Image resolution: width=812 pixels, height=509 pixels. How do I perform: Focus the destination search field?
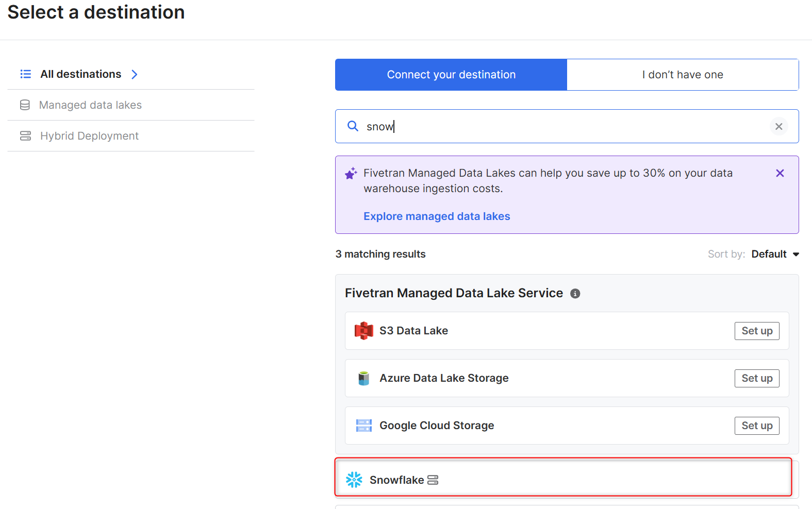coord(567,126)
